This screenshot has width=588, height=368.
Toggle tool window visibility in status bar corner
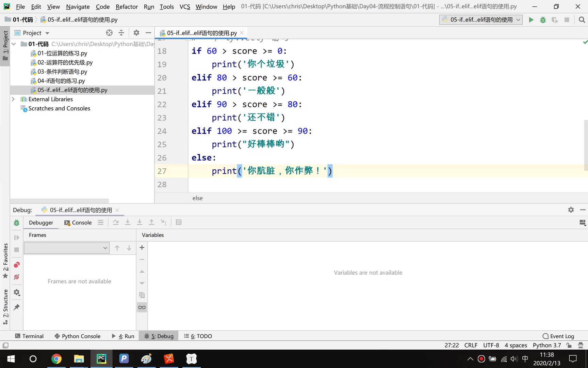5,345
